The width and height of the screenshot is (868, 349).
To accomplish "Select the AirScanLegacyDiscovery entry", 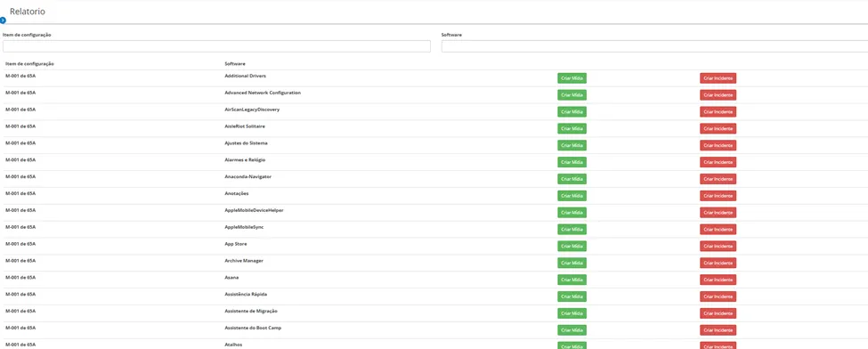I will pyautogui.click(x=252, y=110).
